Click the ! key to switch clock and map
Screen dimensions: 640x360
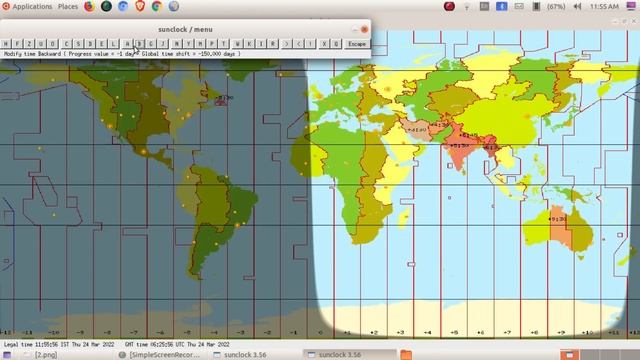[x=310, y=44]
